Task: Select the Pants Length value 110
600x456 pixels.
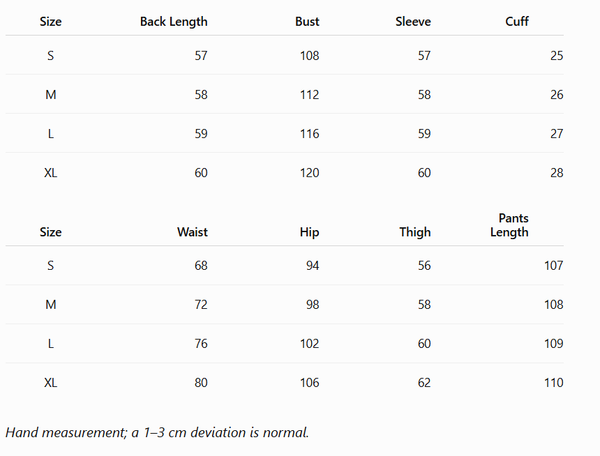Action: pyautogui.click(x=554, y=383)
